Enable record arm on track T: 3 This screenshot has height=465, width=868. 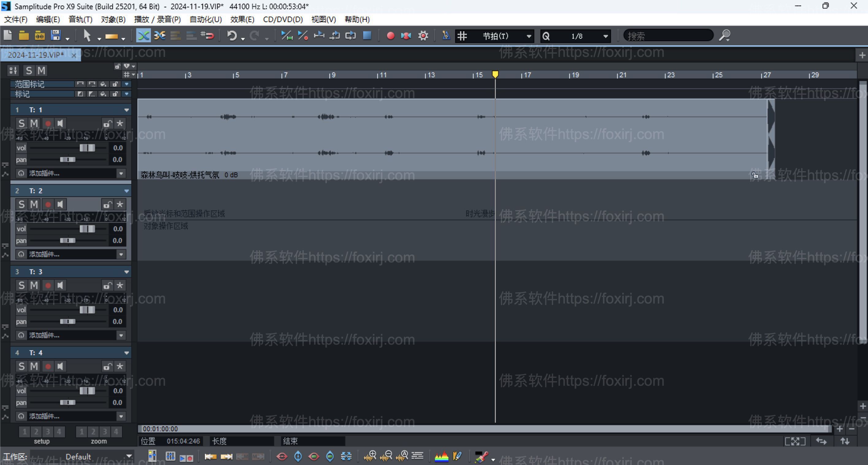(x=48, y=285)
